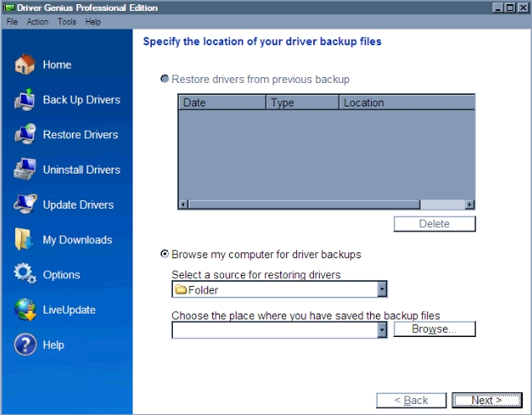Click the Options gear icon

25,274
